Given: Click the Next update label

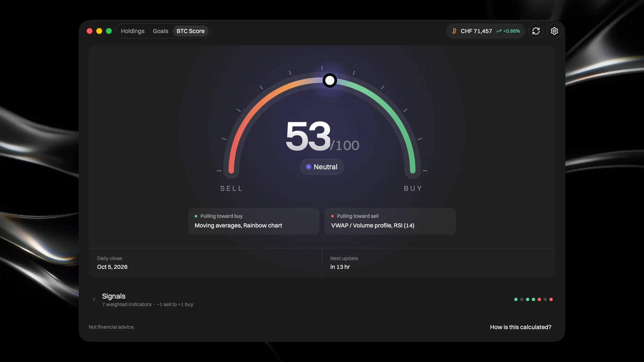Looking at the screenshot, I should coord(344,258).
